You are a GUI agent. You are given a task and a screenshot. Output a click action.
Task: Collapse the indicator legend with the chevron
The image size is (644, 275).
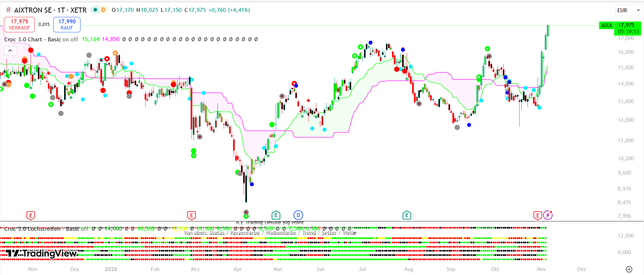[10, 51]
